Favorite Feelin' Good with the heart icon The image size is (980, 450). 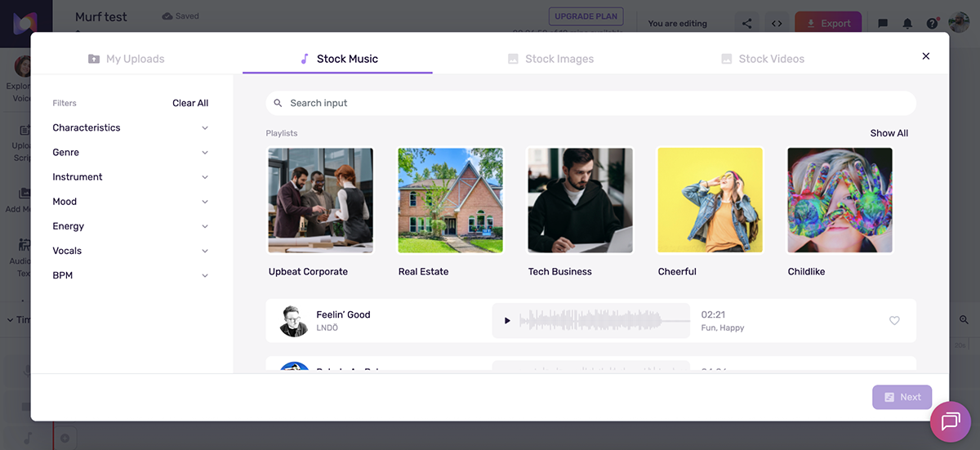click(894, 321)
